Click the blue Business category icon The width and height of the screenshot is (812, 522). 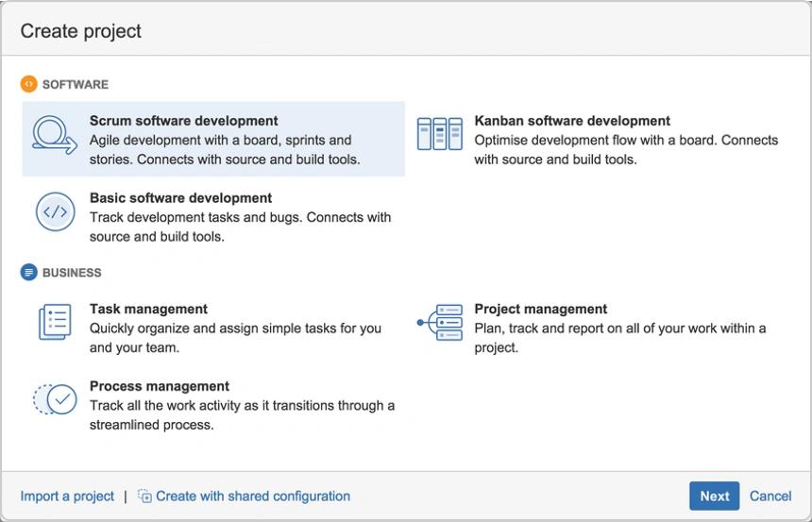[x=28, y=272]
